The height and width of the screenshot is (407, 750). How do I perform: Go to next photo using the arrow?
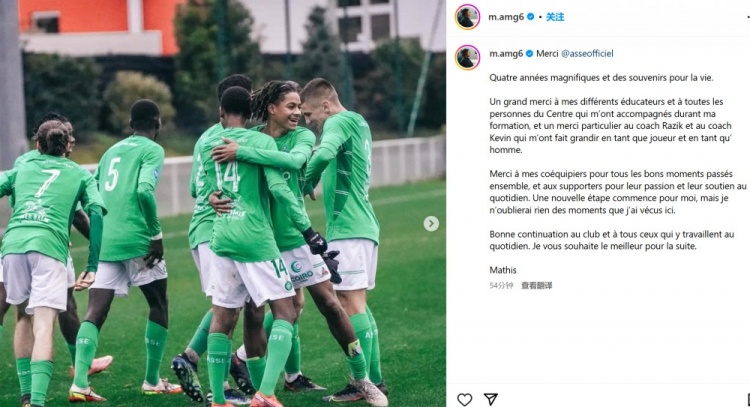(x=431, y=223)
